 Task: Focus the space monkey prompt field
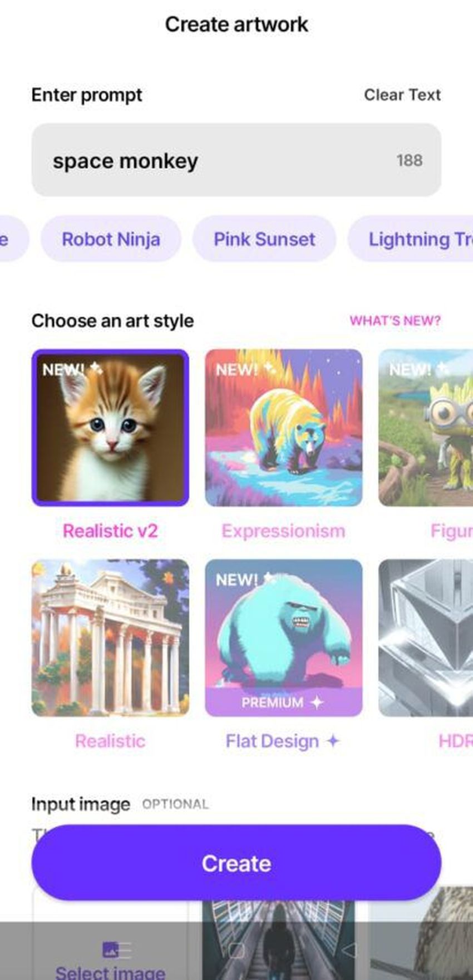point(237,160)
